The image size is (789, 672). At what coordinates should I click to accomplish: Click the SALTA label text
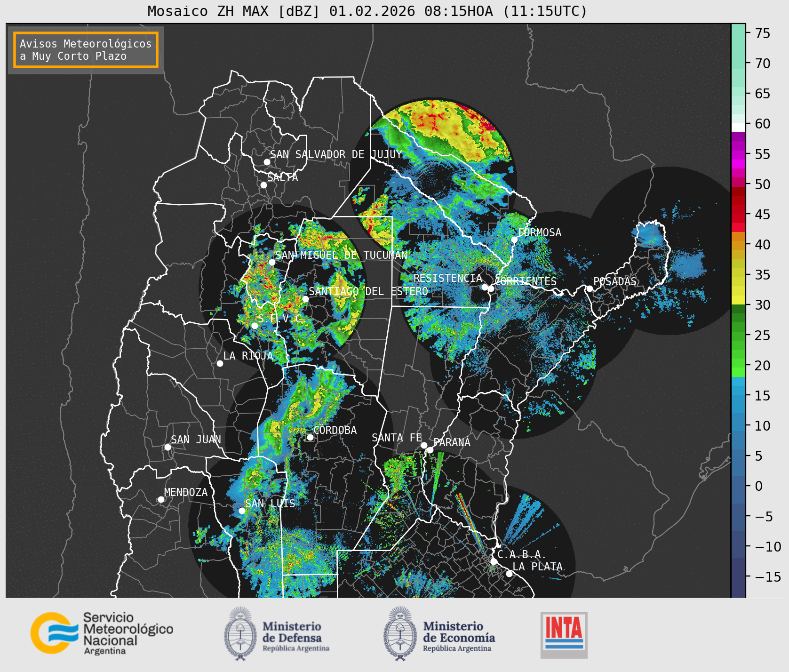[x=283, y=177]
